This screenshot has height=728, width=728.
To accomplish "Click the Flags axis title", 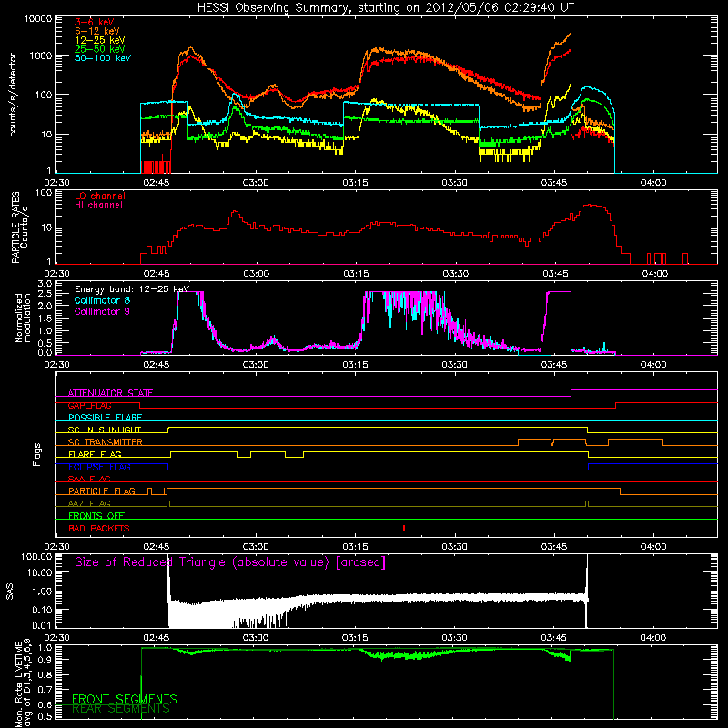I will click(x=37, y=454).
